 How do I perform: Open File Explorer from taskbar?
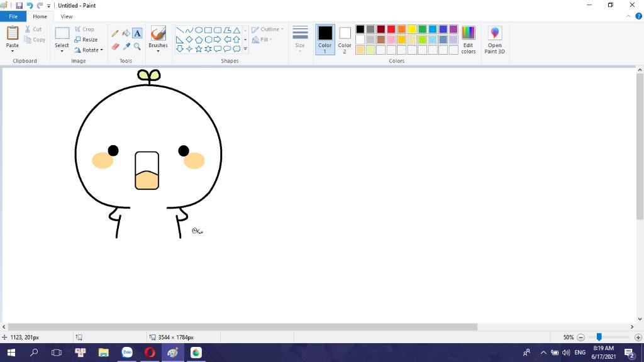pyautogui.click(x=104, y=353)
